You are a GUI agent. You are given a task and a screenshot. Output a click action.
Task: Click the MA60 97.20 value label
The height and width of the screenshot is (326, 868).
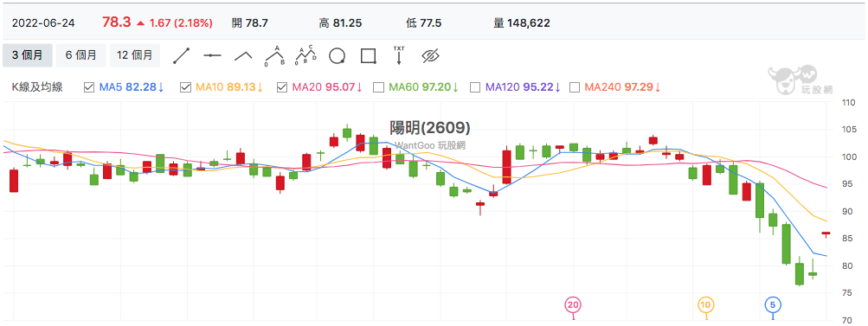[424, 86]
